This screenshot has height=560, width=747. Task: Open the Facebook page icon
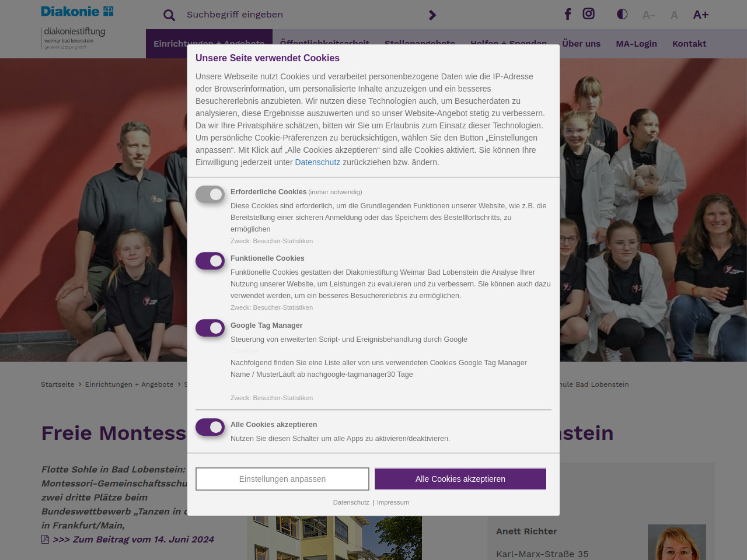point(568,14)
